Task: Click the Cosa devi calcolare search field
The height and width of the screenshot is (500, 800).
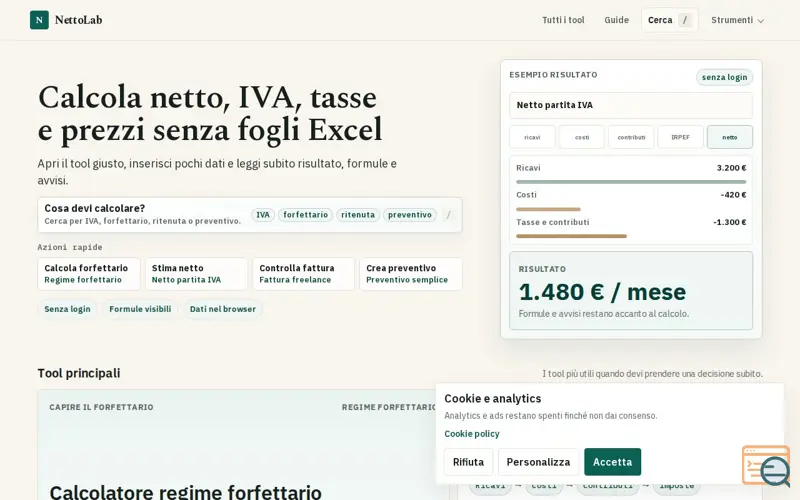Action: point(250,215)
